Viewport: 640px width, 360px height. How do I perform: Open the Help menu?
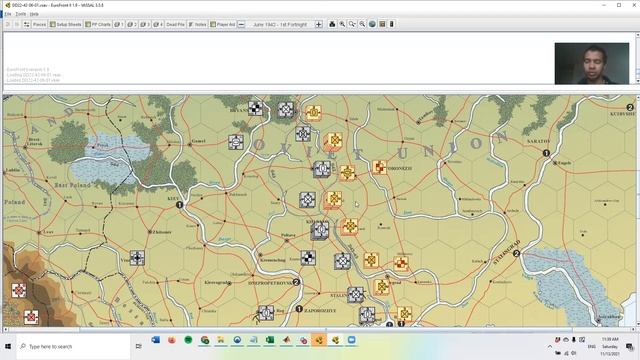34,14
